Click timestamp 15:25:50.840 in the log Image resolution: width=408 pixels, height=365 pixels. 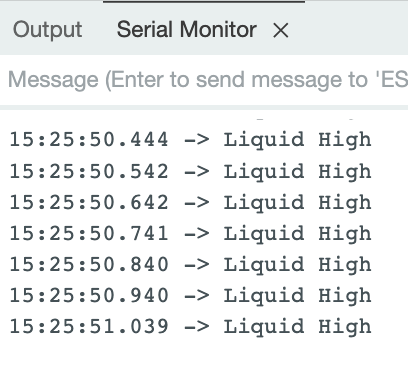(x=89, y=265)
